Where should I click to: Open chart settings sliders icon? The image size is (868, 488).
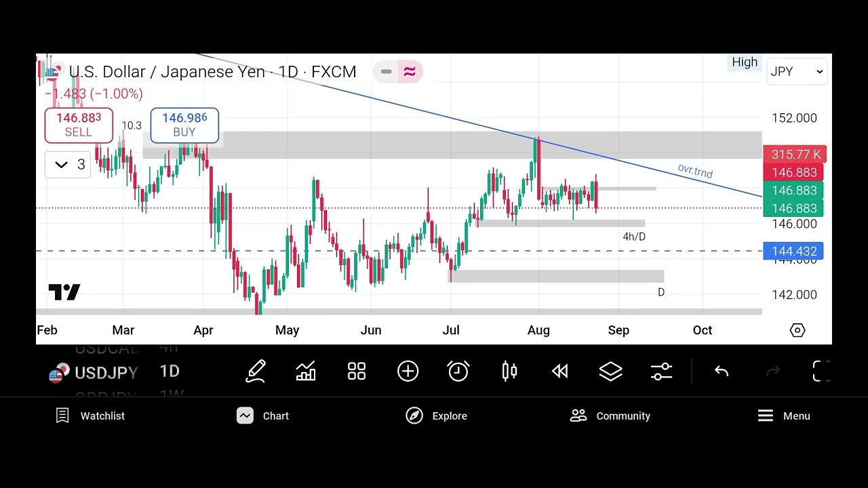pyautogui.click(x=661, y=371)
